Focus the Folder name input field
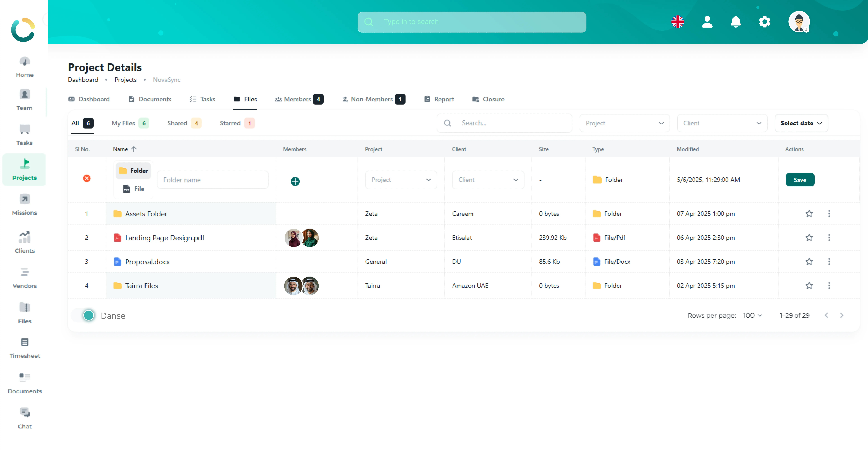Image resolution: width=868 pixels, height=467 pixels. pos(213,180)
